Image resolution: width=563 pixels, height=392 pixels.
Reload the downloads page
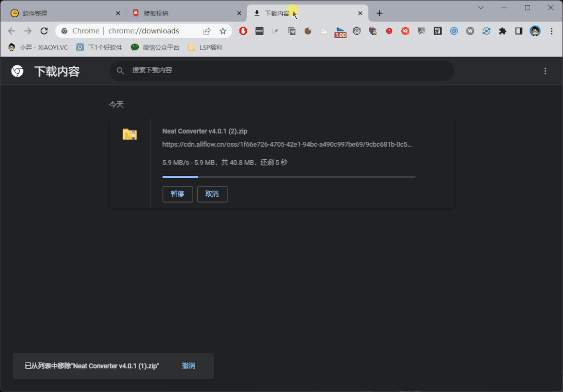[44, 31]
